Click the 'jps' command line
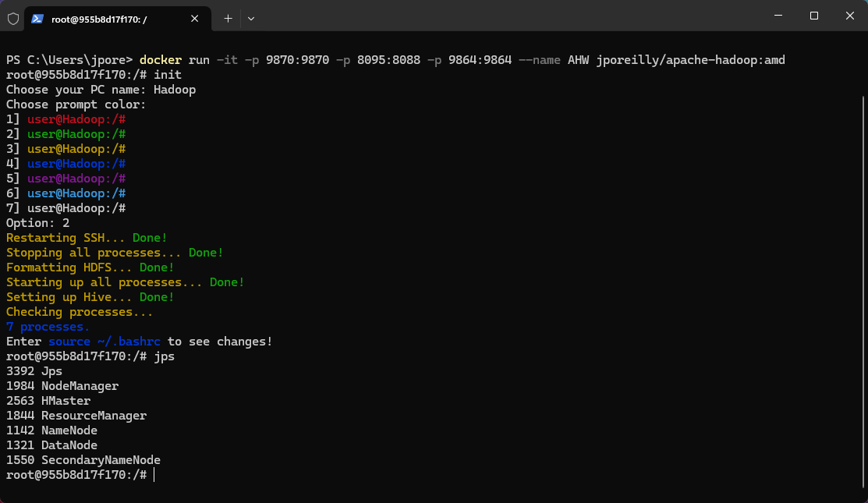The image size is (868, 503). coord(90,356)
